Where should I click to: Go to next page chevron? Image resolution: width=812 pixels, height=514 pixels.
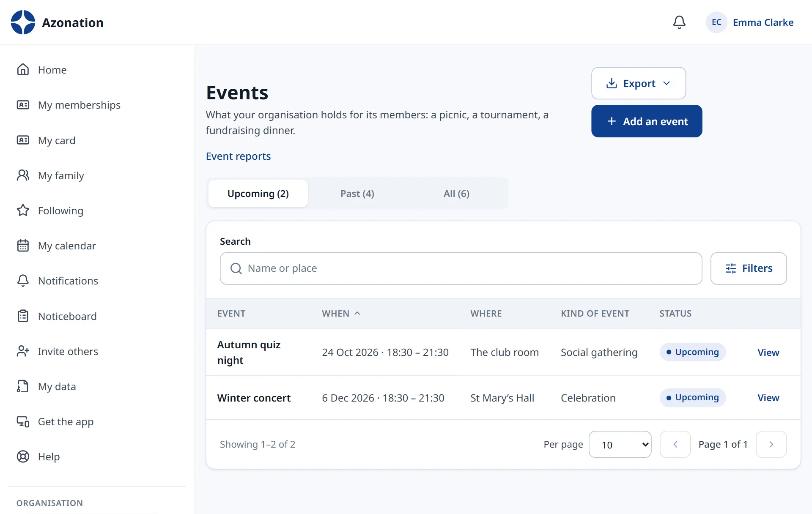tap(771, 444)
